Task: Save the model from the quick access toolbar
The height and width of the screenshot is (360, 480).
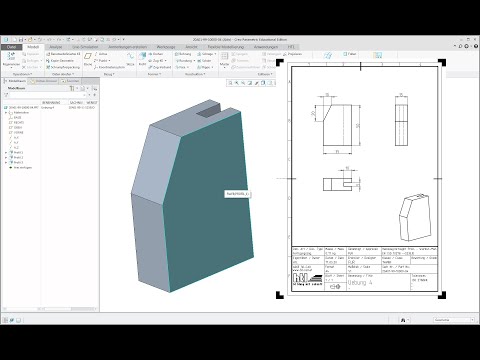Action: (21, 39)
